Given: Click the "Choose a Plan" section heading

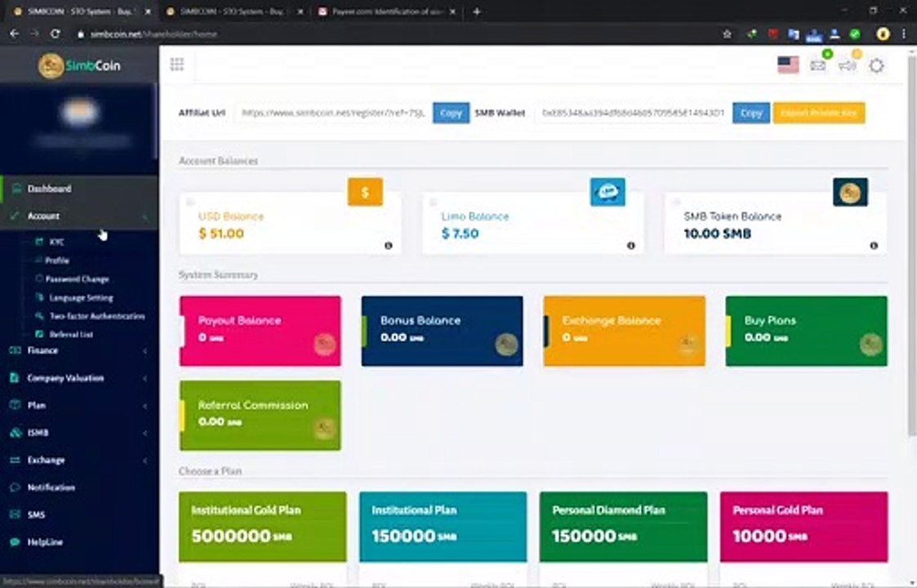Looking at the screenshot, I should pos(210,471).
